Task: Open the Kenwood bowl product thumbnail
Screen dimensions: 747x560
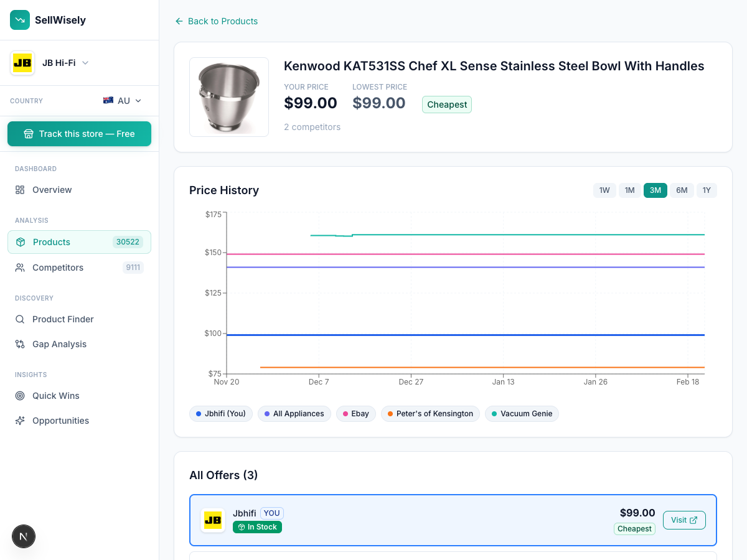Action: [x=229, y=97]
